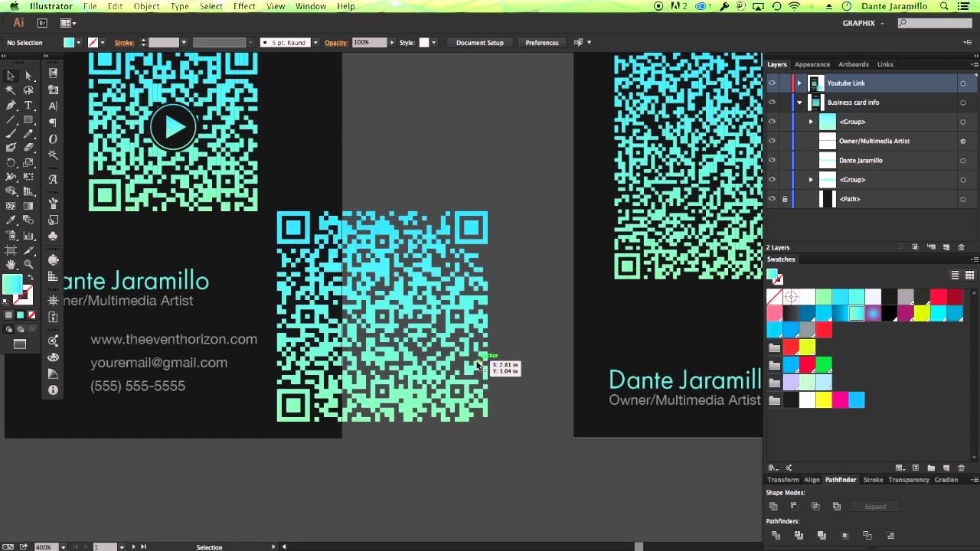Viewport: 980px width, 551px height.
Task: Toggle visibility of the Path sublayer
Action: [772, 199]
